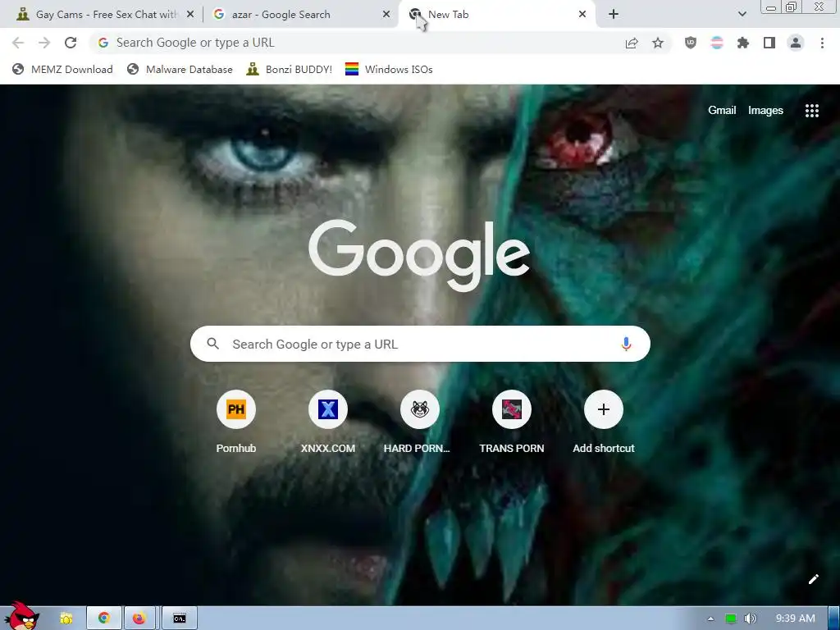
Task: Open Start menu Angry Birds orb
Action: (x=22, y=616)
